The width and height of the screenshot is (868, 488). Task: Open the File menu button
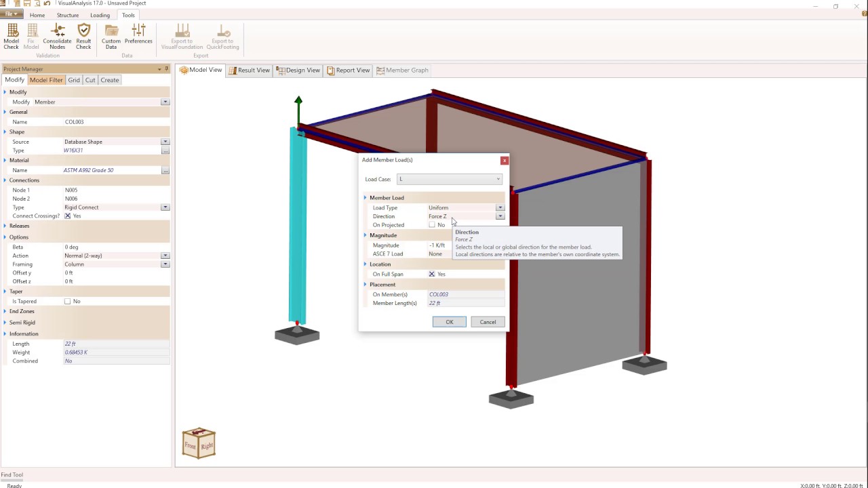[12, 14]
